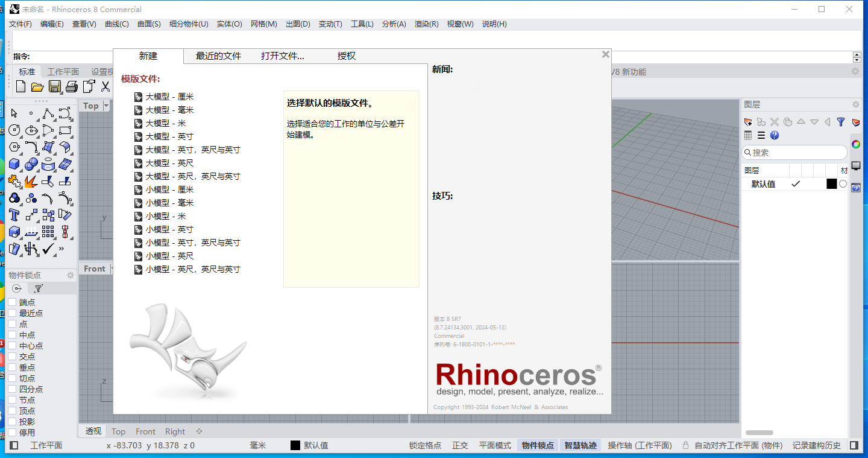Click the New layer icon in layers panel
This screenshot has width=868, height=458.
tap(748, 122)
